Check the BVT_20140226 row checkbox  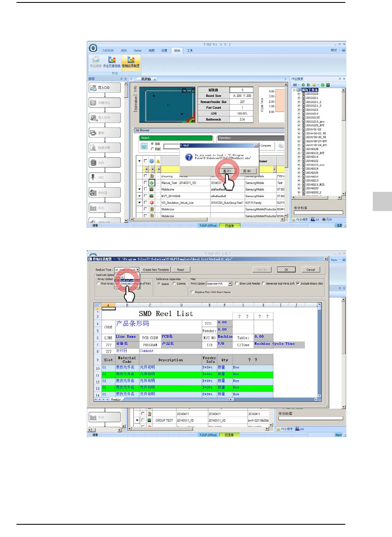(146, 195)
